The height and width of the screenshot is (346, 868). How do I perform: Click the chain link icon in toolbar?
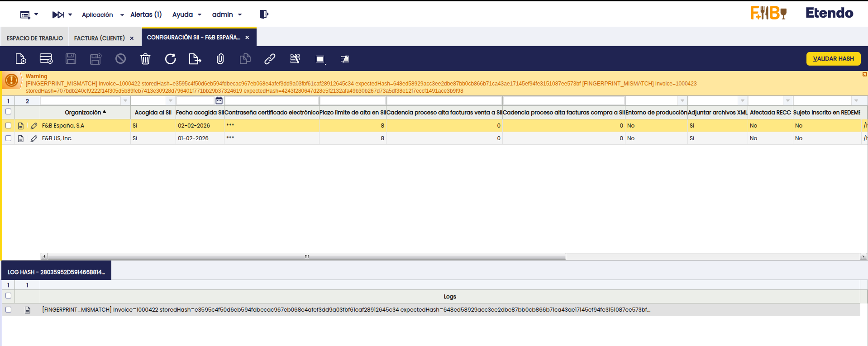[x=270, y=59]
